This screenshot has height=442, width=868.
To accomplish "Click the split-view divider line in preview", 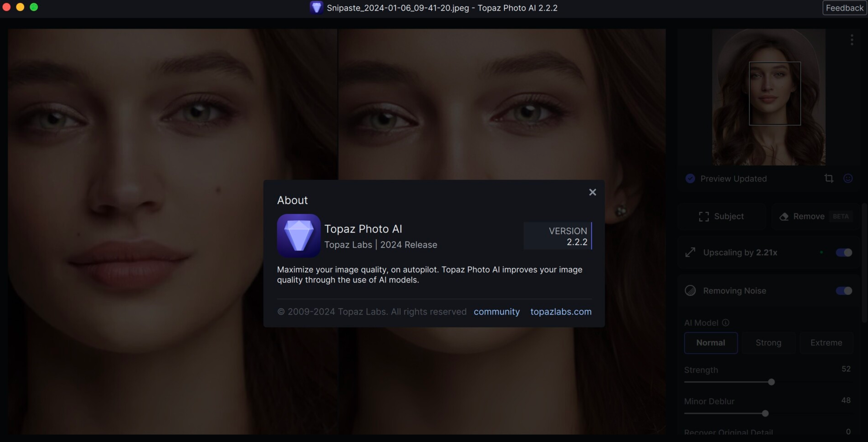I will (x=338, y=231).
